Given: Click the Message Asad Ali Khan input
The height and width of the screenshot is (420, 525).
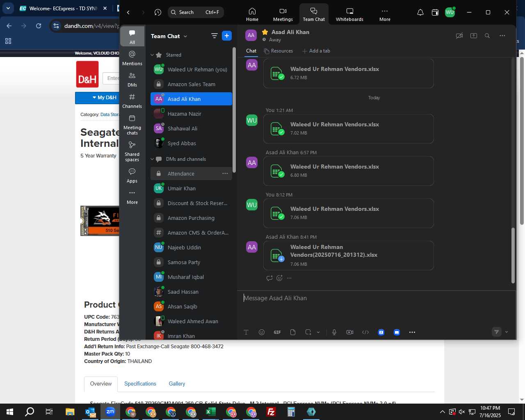Looking at the screenshot, I should click(x=376, y=298).
